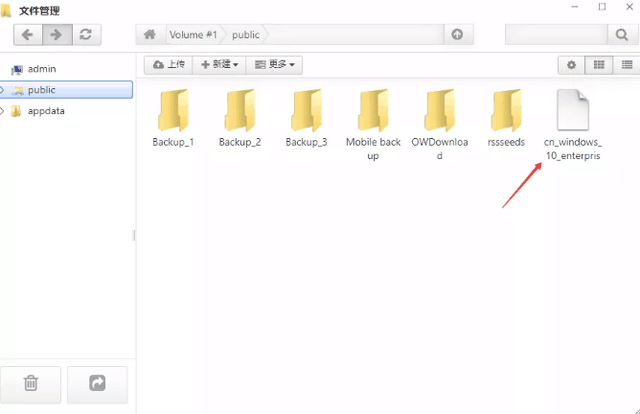The width and height of the screenshot is (640, 414).
Task: Click the Backup_3 name label
Action: point(307,142)
